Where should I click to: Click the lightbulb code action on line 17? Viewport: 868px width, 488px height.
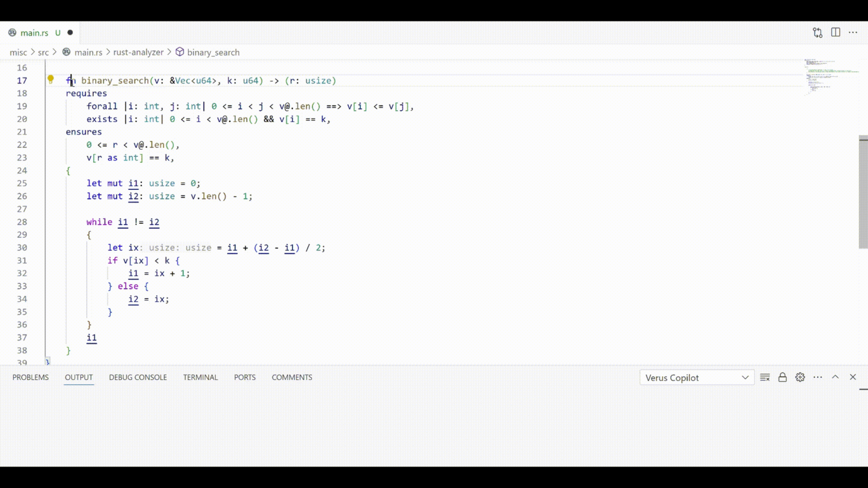tap(50, 80)
